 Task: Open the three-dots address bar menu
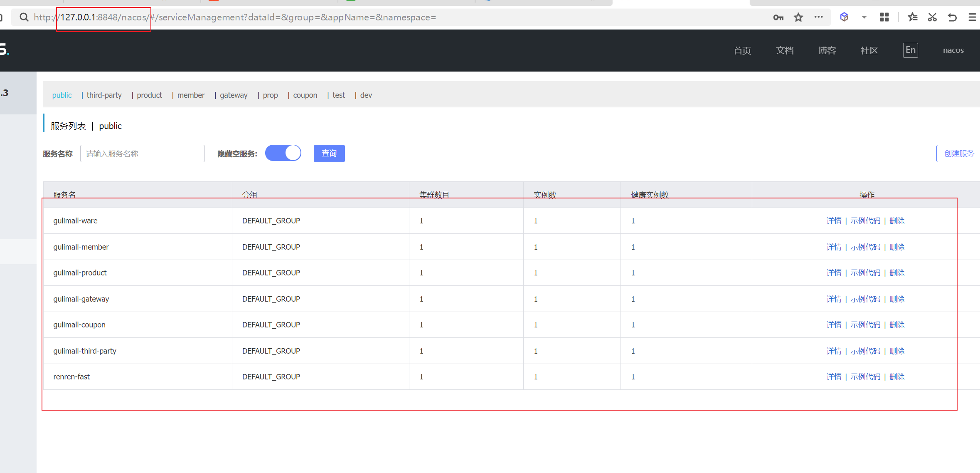coord(818,17)
